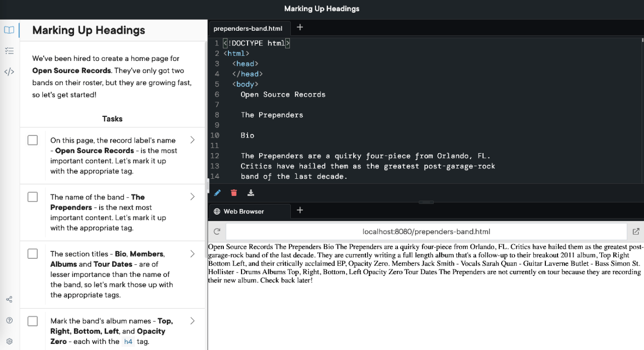Check the section titles task checkbox

point(33,254)
